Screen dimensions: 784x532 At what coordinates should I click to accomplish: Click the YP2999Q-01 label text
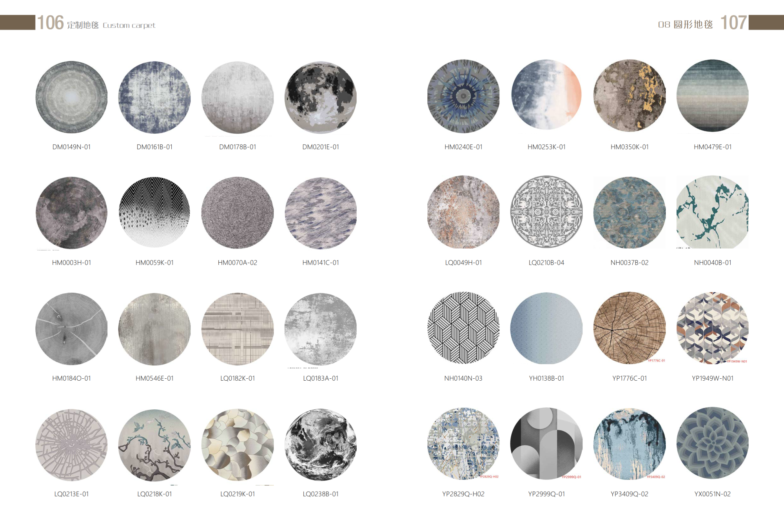click(546, 494)
